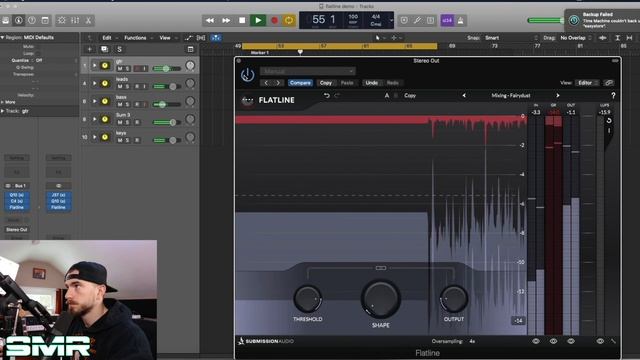Open the Mixing - Fairydust preset name

[511, 96]
